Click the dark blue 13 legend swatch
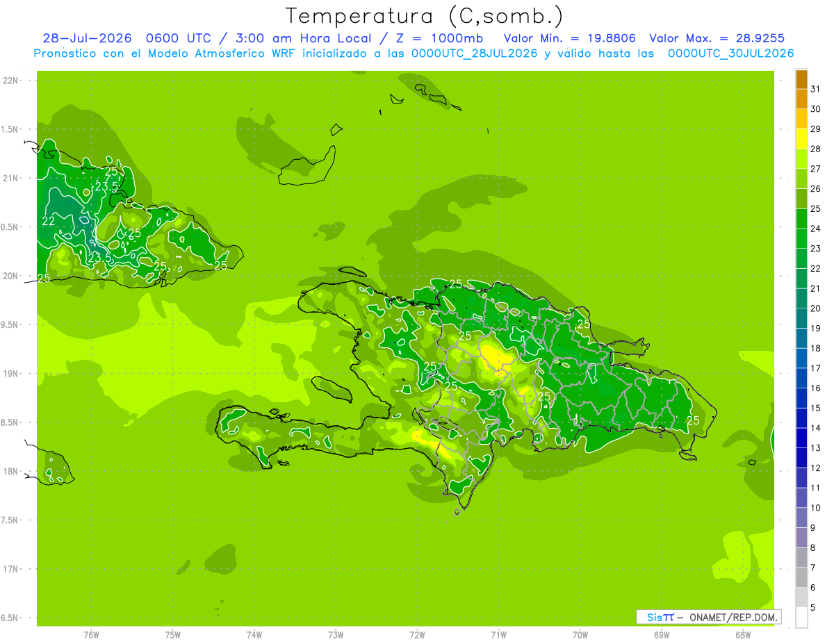Image resolution: width=834 pixels, height=644 pixels. click(801, 438)
